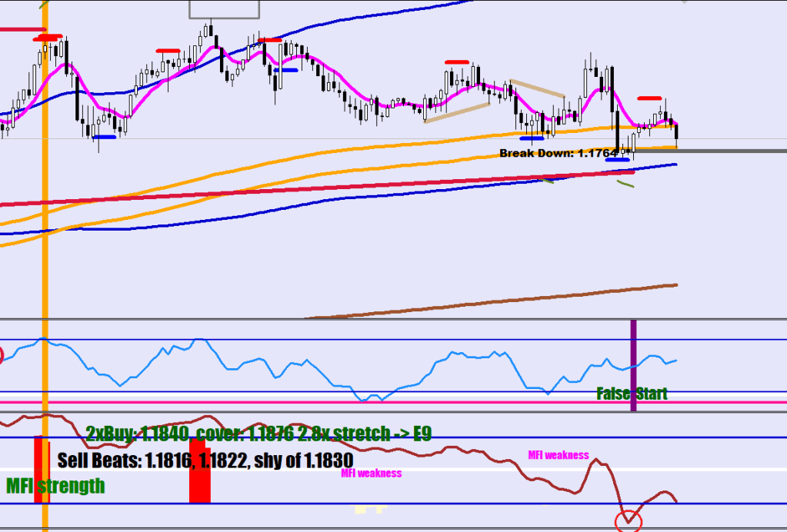The image size is (787, 532).
Task: Click the MFI weakness label nearest the red circle
Action: click(x=559, y=455)
